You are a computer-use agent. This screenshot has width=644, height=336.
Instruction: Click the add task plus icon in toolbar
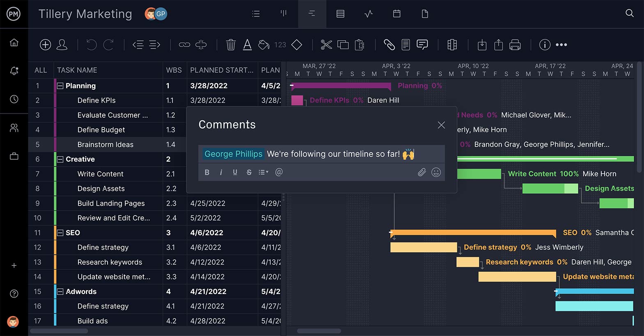pyautogui.click(x=45, y=45)
